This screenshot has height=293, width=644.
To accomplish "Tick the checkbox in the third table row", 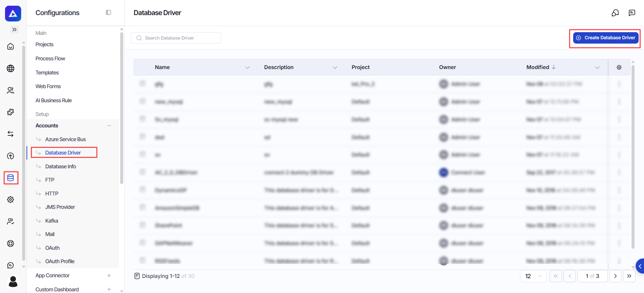I will 143,119.
